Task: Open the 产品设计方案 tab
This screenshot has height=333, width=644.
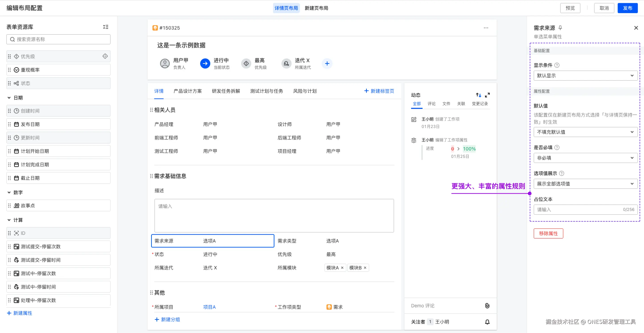Action: 187,91
